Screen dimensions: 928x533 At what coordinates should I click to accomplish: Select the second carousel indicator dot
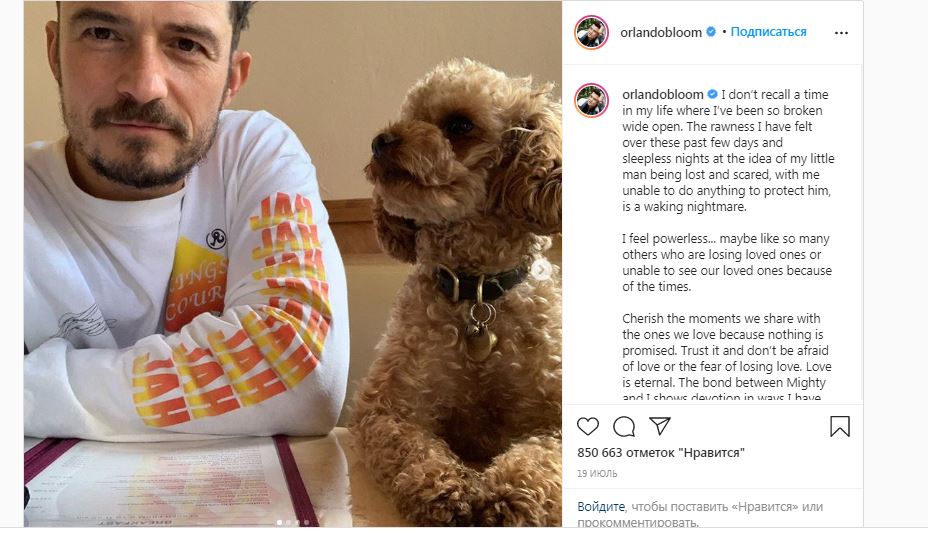pyautogui.click(x=288, y=522)
